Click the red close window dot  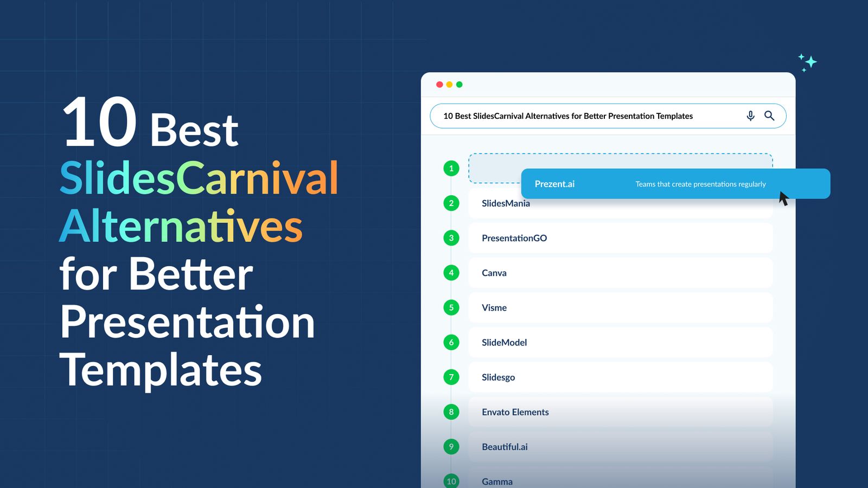[439, 85]
